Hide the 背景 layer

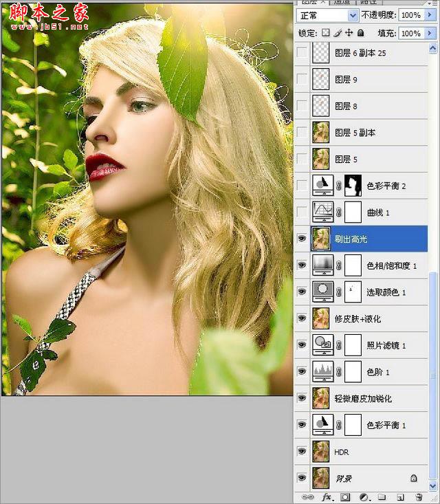[302, 478]
